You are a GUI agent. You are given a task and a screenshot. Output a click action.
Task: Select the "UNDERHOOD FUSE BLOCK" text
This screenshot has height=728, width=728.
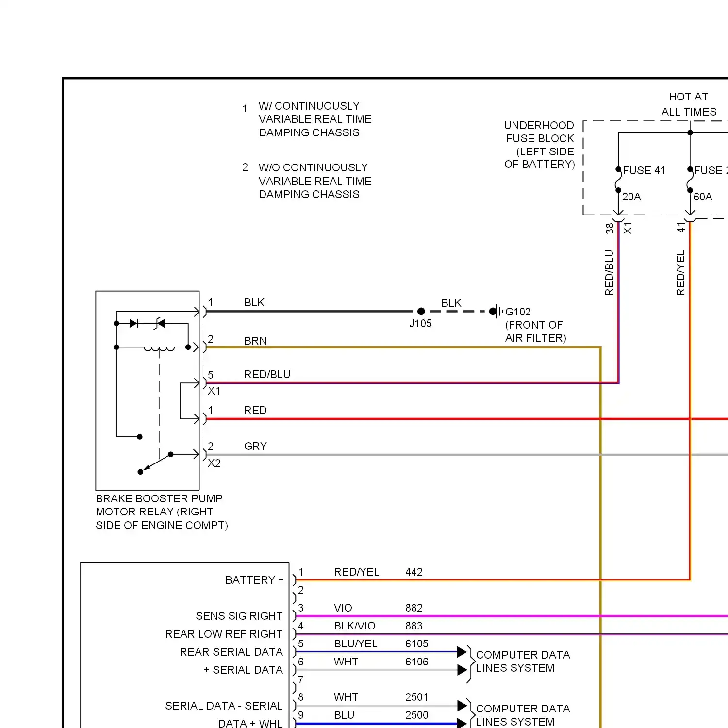click(539, 132)
